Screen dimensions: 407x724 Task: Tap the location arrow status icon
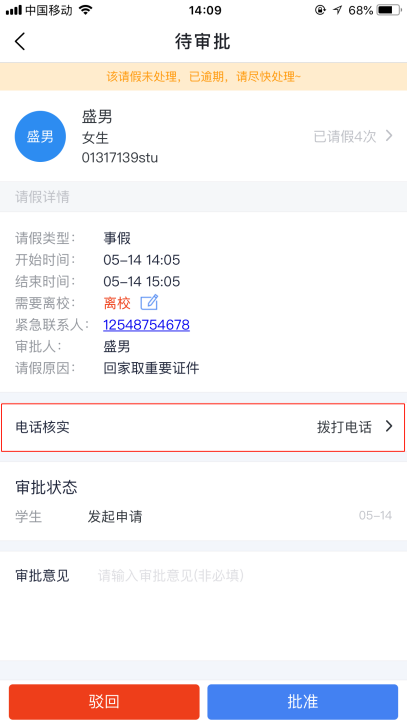[x=338, y=10]
